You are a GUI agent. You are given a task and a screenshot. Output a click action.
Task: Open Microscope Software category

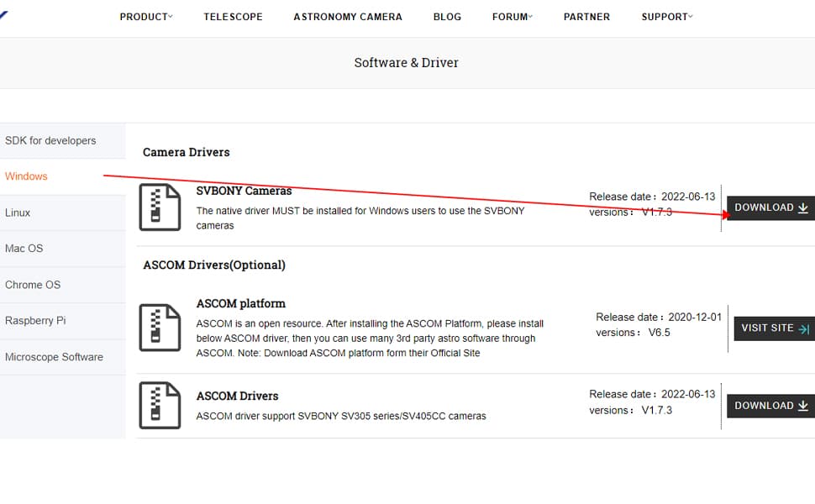click(x=54, y=357)
